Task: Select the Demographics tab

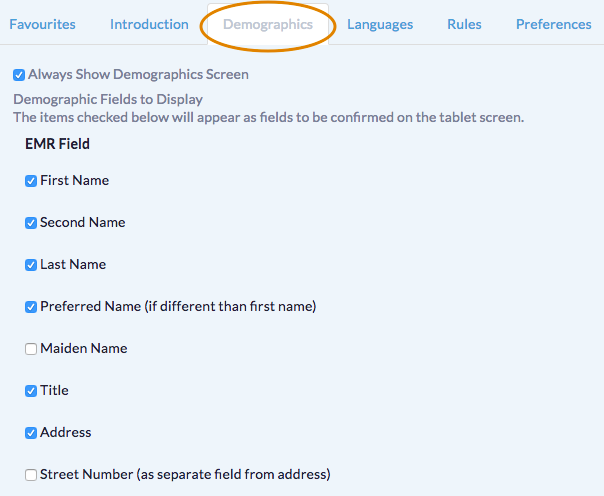Action: click(267, 24)
